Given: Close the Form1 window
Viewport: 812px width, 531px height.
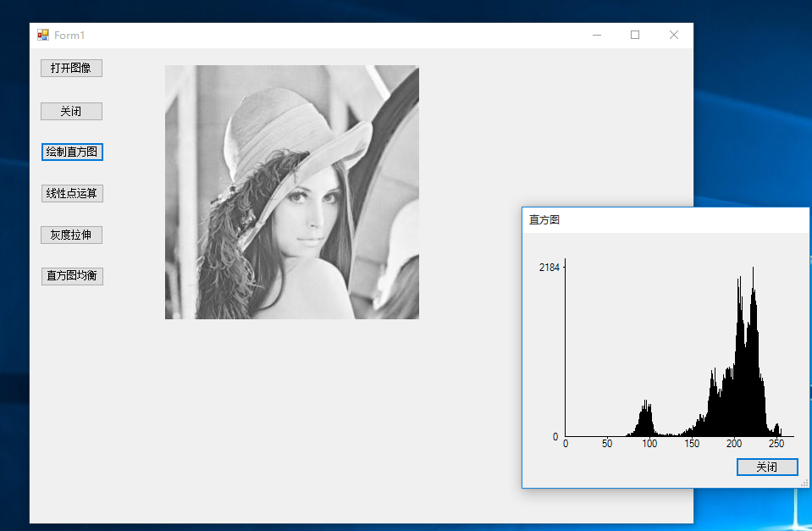Looking at the screenshot, I should [674, 35].
